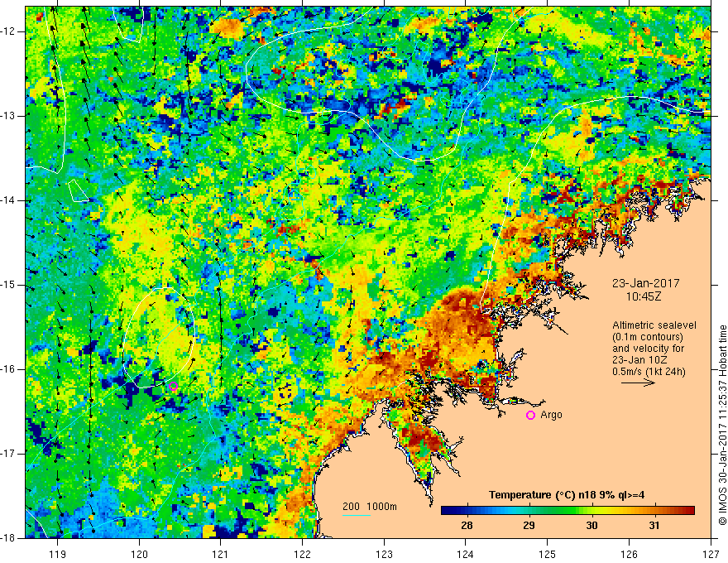
Task: Click the '10:45Z' time label
Action: click(644, 296)
